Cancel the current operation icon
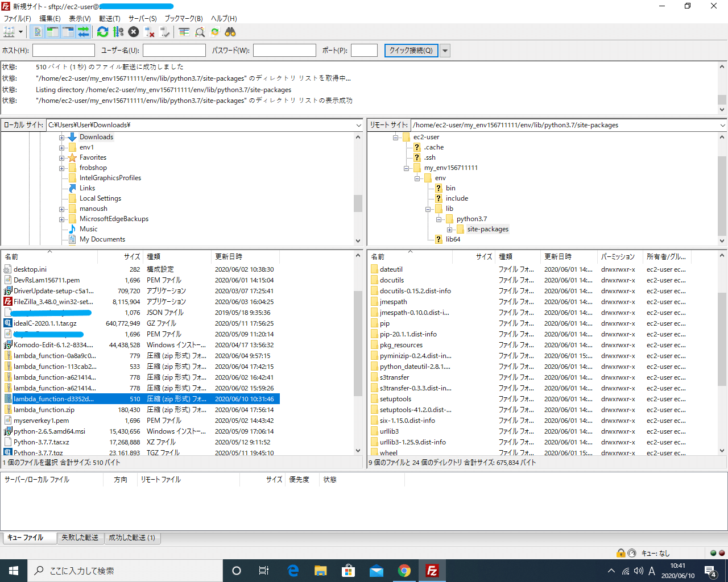Screen dimensions: 728x582 pyautogui.click(x=134, y=32)
